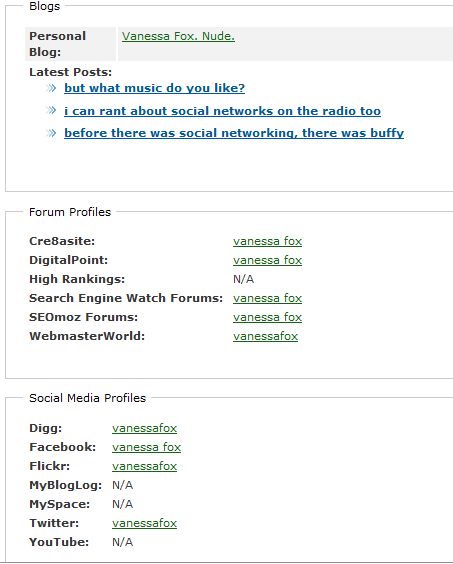Open Facebook vanessa fox profile link
Screen dimensions: 453x564
(x=146, y=447)
